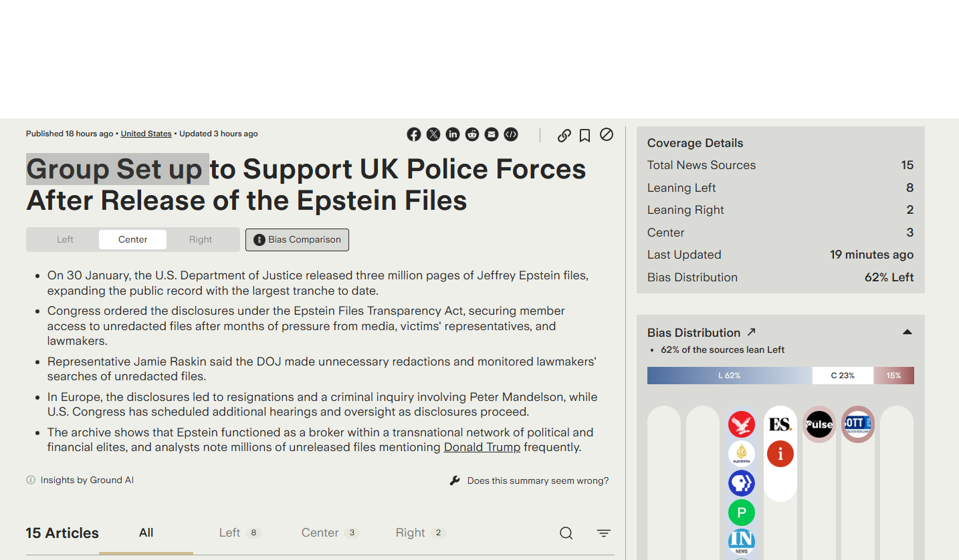Open the embed code icon
Image resolution: width=959 pixels, height=560 pixels.
tap(511, 134)
